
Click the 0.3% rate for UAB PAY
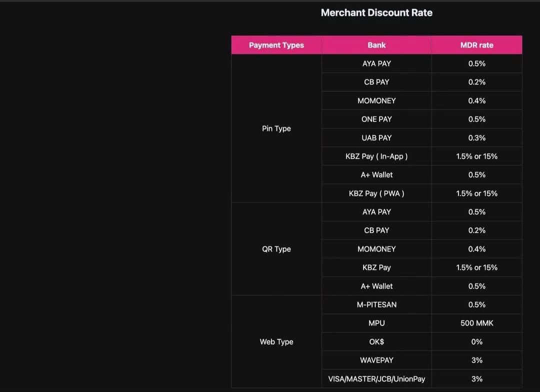click(476, 138)
